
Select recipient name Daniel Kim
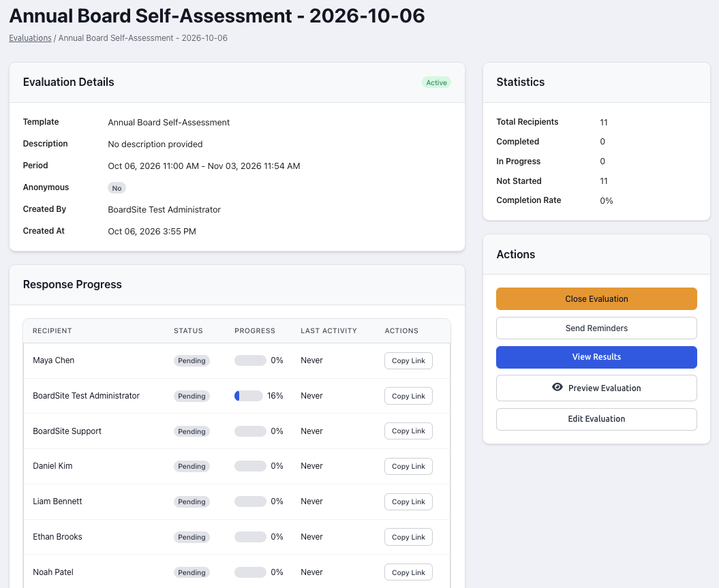tap(52, 465)
